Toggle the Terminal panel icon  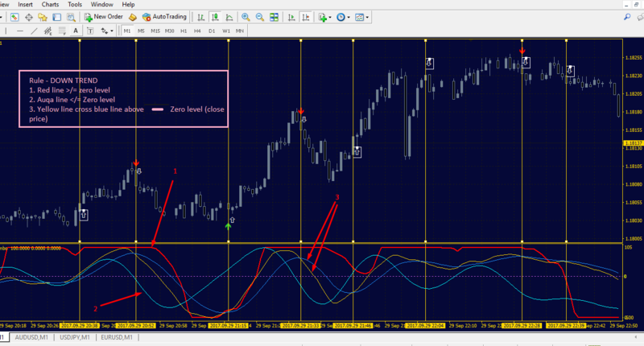[56, 17]
